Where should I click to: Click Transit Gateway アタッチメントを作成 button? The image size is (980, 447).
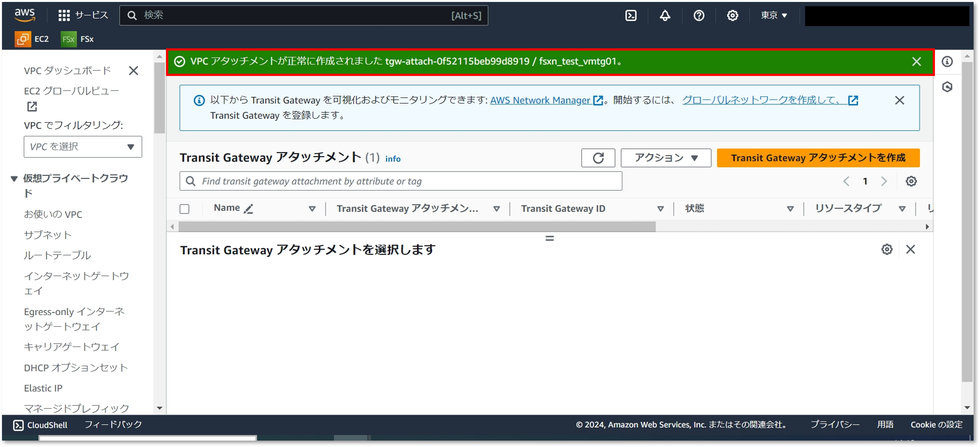tap(818, 158)
